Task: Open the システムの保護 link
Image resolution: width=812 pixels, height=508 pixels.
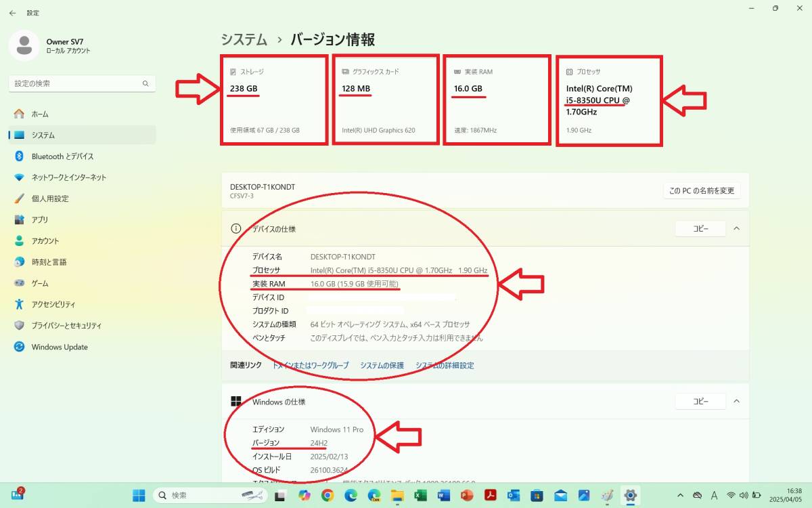Action: pyautogui.click(x=382, y=365)
